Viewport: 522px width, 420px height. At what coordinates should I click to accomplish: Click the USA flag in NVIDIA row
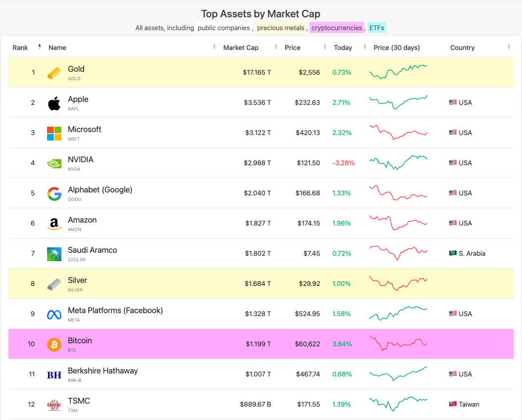coord(453,163)
